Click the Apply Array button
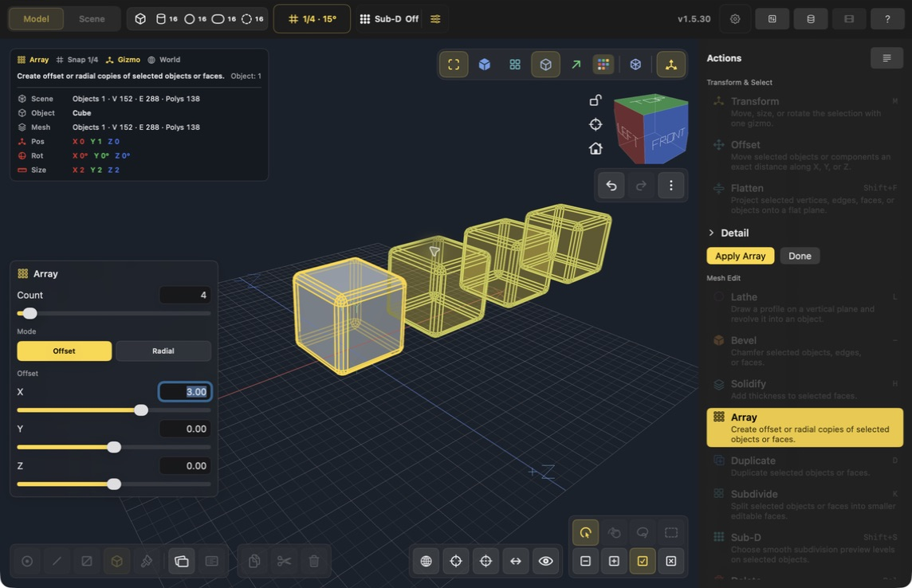 [x=740, y=256]
